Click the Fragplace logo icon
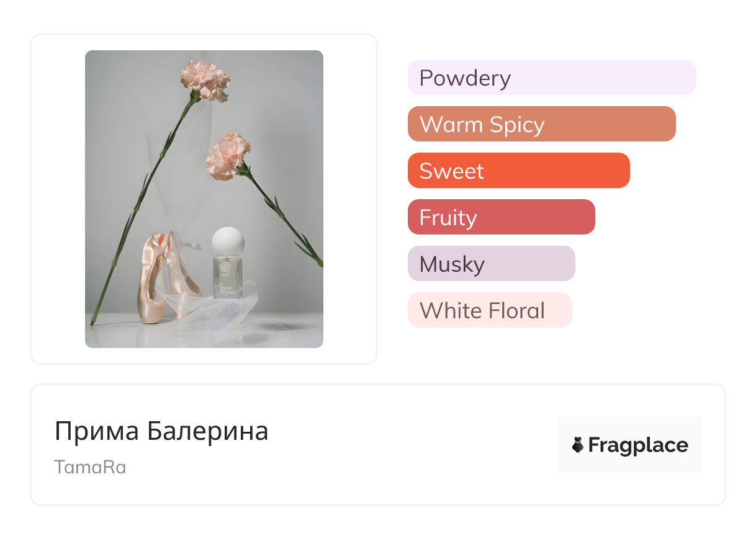Viewport: 756px width, 536px height. point(578,445)
